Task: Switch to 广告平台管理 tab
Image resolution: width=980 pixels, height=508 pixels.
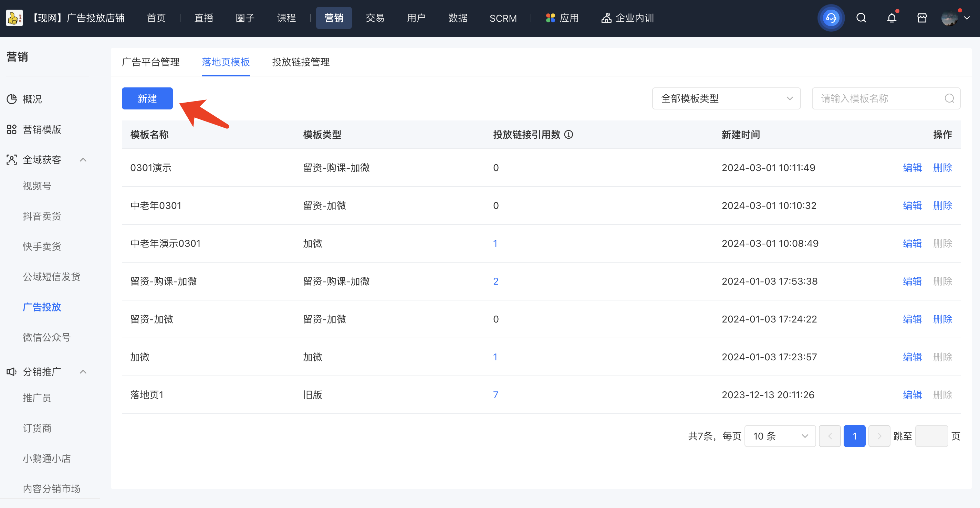Action: [x=151, y=62]
